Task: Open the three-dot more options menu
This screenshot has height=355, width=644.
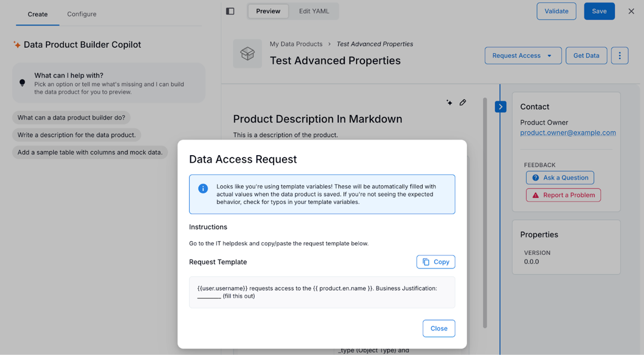Action: [x=620, y=55]
